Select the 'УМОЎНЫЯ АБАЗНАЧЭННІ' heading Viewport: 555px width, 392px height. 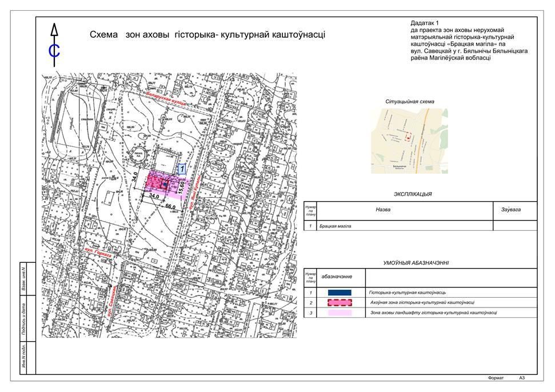pyautogui.click(x=416, y=263)
